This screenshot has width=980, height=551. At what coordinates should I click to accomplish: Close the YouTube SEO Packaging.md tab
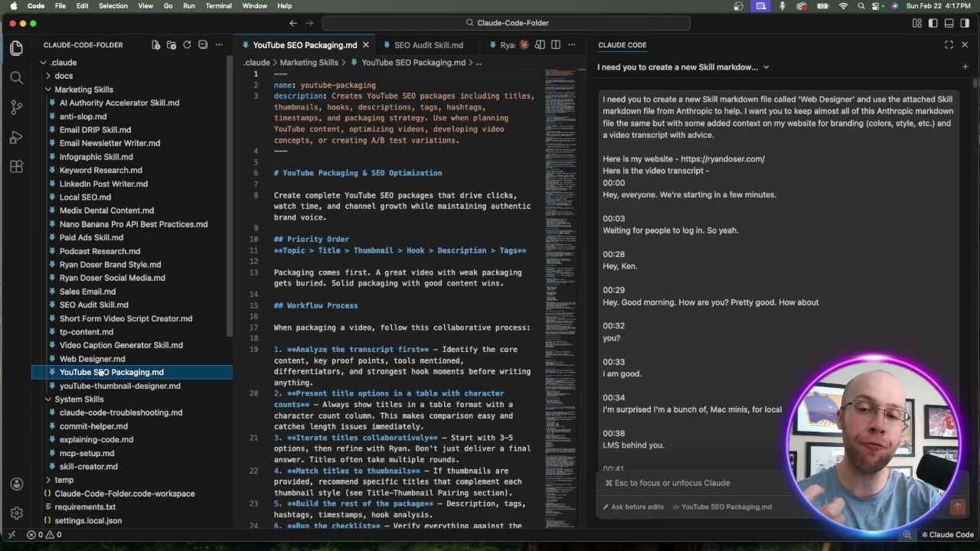click(x=366, y=45)
